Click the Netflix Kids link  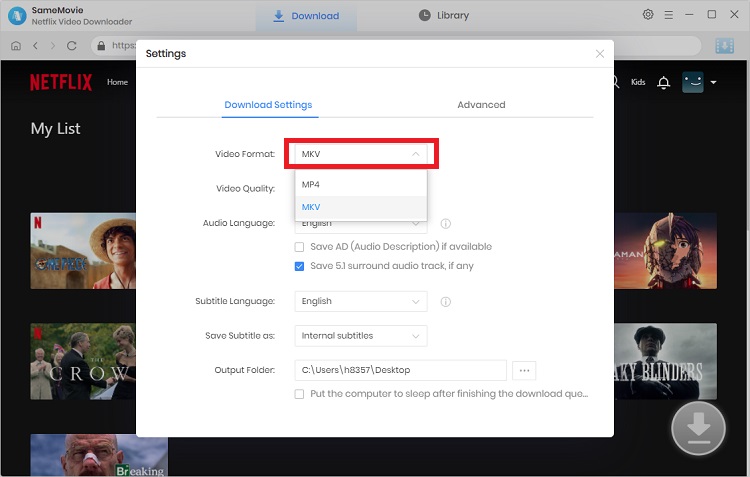(638, 82)
